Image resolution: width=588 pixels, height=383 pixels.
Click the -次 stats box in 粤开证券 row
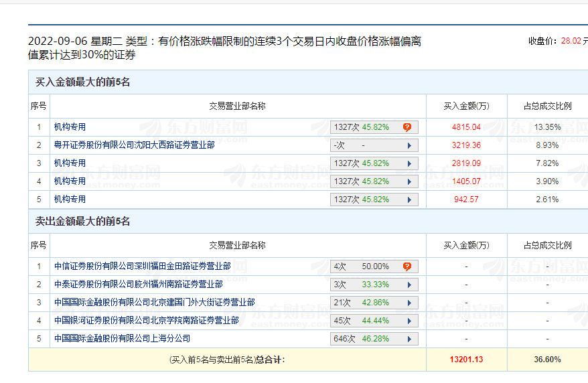(x=374, y=145)
